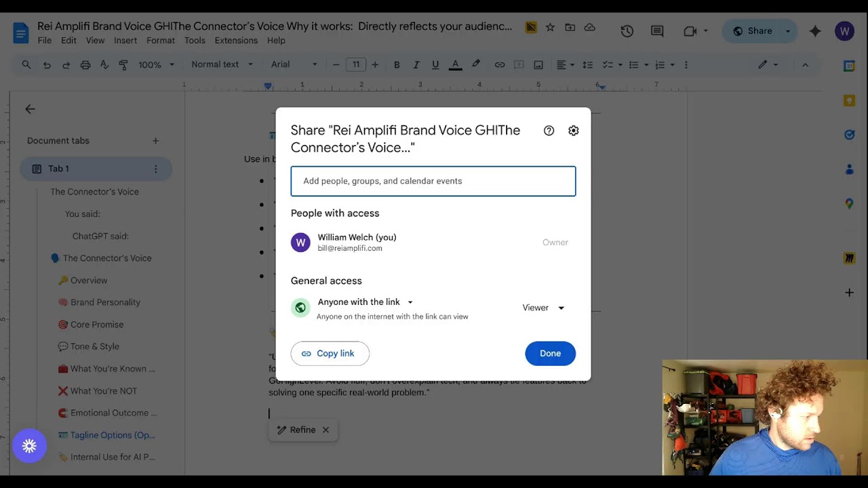This screenshot has height=488, width=868.
Task: Click the Google Docs home icon
Action: click(x=21, y=33)
